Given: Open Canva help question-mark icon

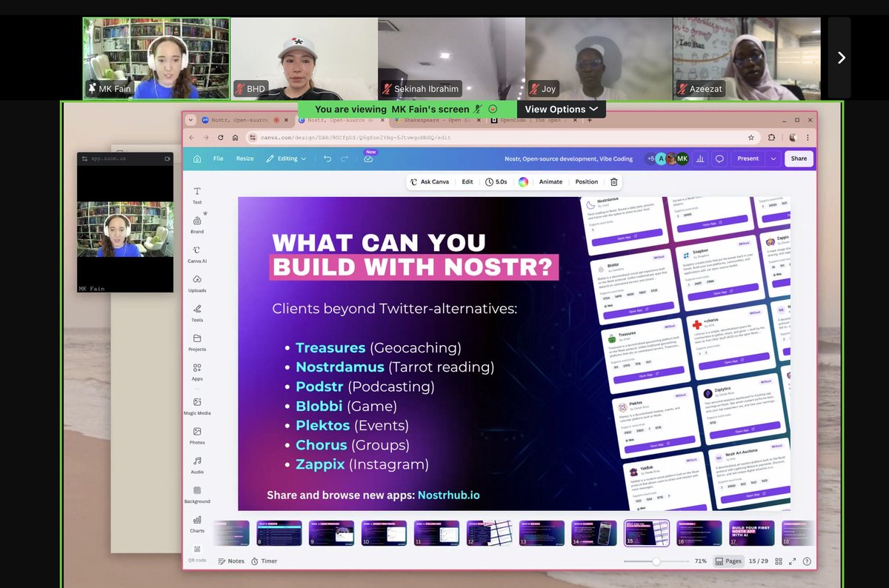Looking at the screenshot, I should [806, 561].
